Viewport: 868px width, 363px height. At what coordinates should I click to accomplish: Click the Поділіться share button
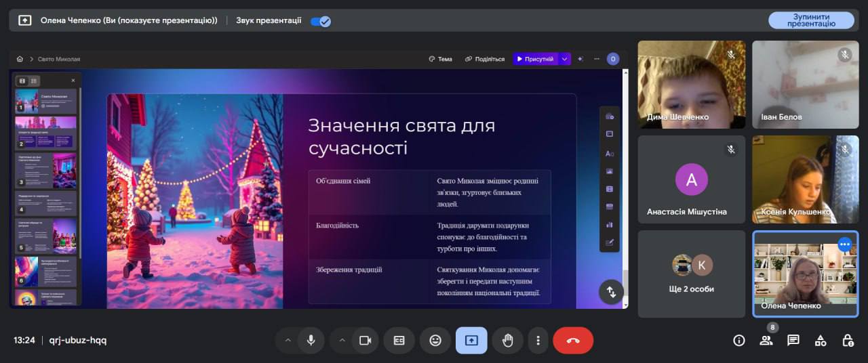(485, 59)
